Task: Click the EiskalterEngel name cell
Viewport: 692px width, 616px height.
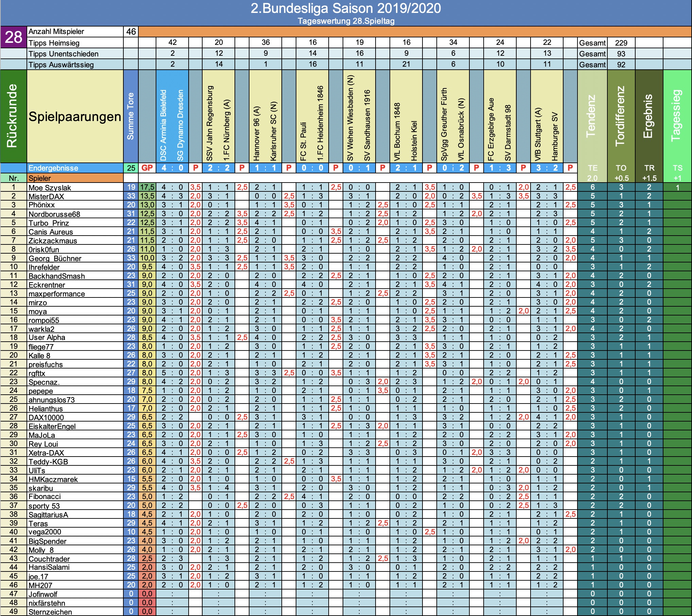Action: pyautogui.click(x=75, y=426)
